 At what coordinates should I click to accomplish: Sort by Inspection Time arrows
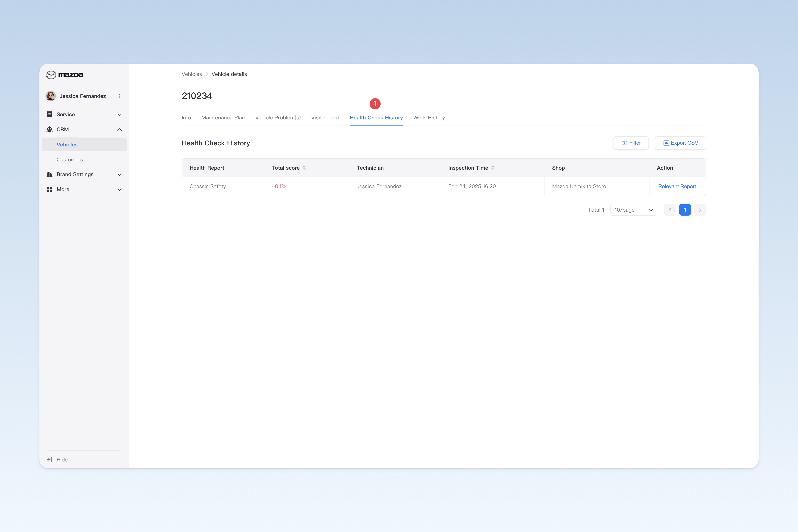492,168
